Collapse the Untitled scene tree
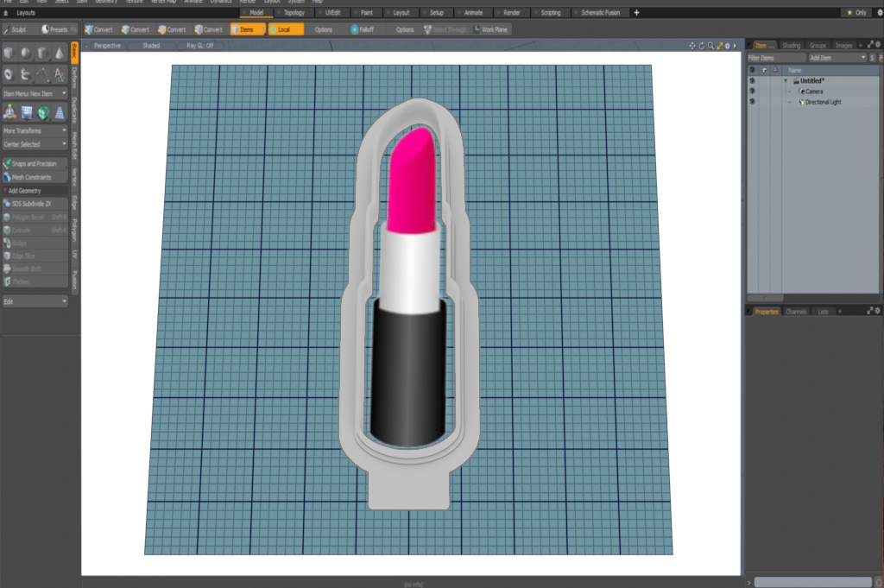This screenshot has width=884, height=588. (x=786, y=80)
